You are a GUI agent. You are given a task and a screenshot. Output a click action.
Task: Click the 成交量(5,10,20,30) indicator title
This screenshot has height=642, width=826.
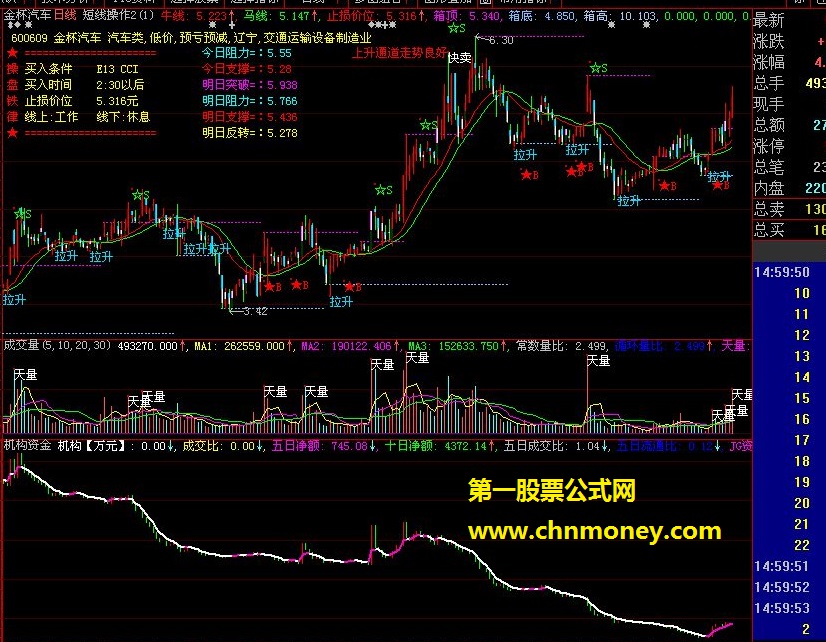pyautogui.click(x=57, y=345)
